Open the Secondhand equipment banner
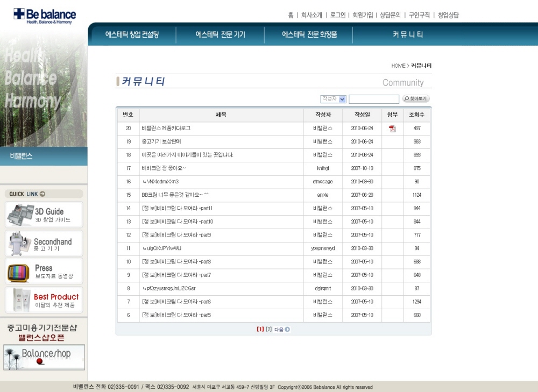Image resolution: width=538 pixels, height=392 pixels. [44, 244]
